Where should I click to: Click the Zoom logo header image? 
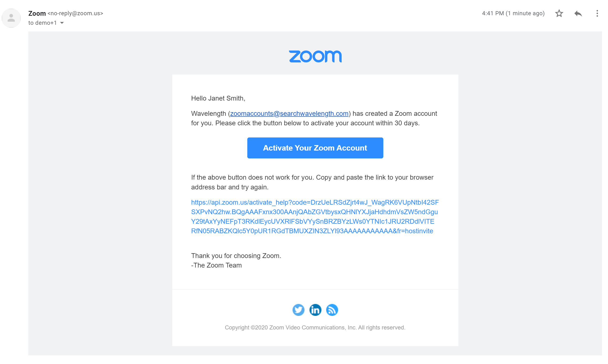click(315, 56)
